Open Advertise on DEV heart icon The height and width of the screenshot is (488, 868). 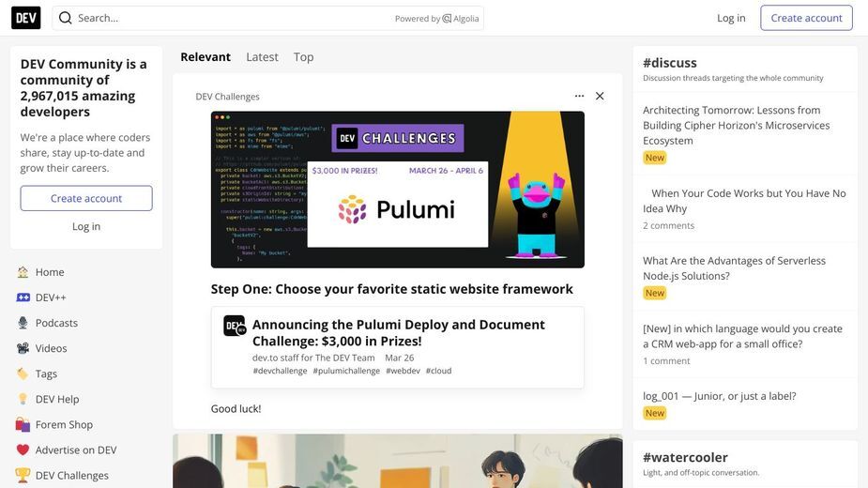click(23, 450)
